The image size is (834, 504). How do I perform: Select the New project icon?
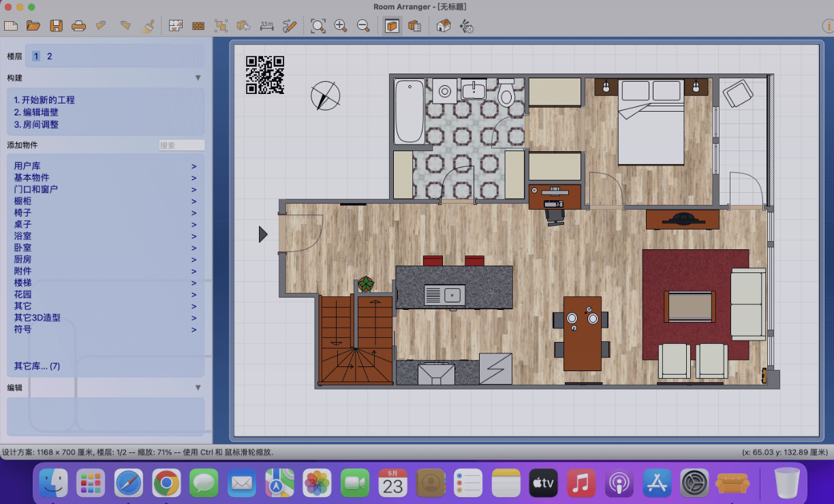10,26
